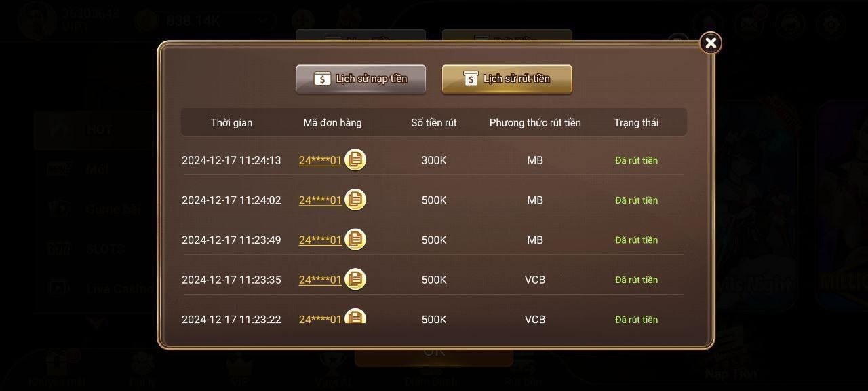This screenshot has width=868, height=391.
Task: Close the withdrawal history popup
Action: pyautogui.click(x=711, y=43)
